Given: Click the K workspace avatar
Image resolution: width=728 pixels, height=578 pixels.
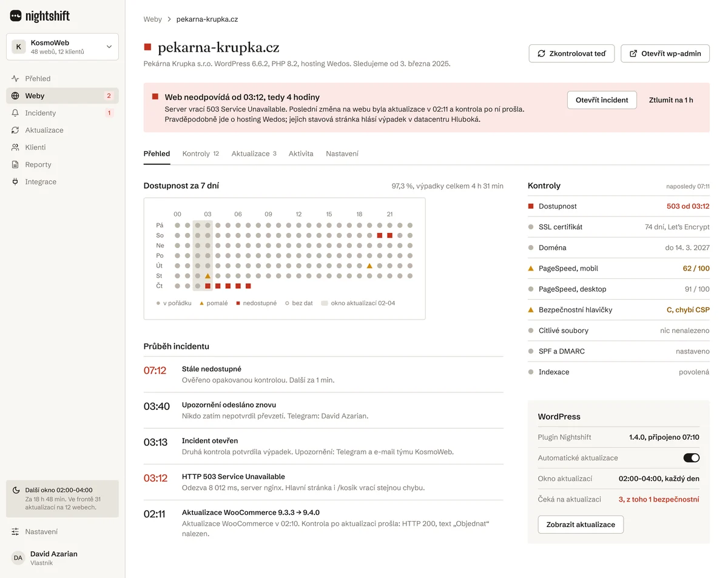Looking at the screenshot, I should tap(19, 47).
